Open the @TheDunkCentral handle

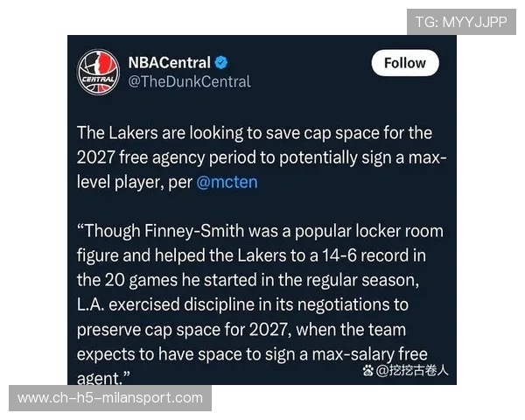click(x=189, y=81)
